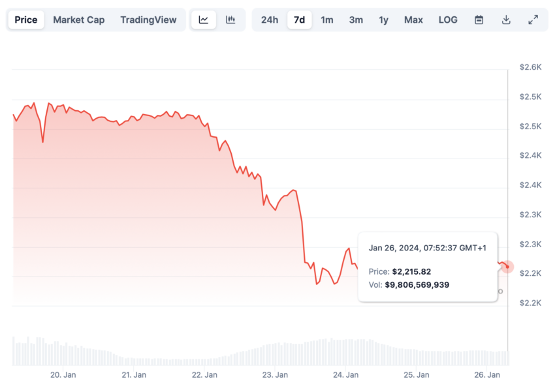
Task: Click the highlighted price data point
Action: click(507, 267)
